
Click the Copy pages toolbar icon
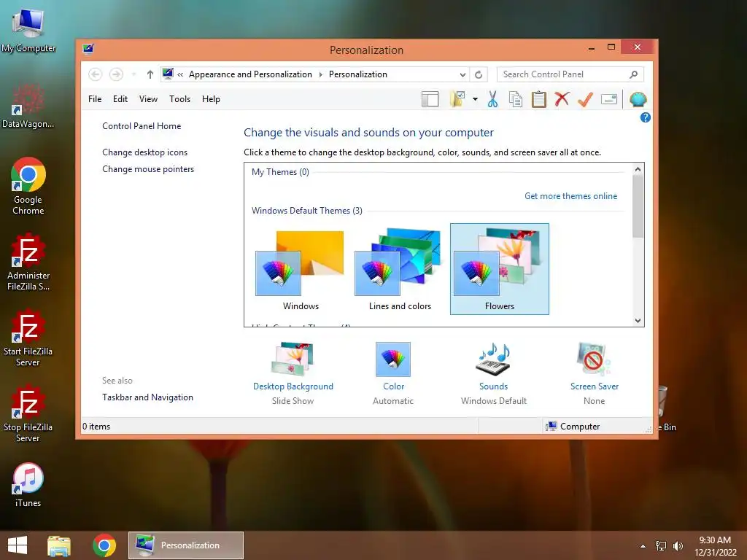516,99
